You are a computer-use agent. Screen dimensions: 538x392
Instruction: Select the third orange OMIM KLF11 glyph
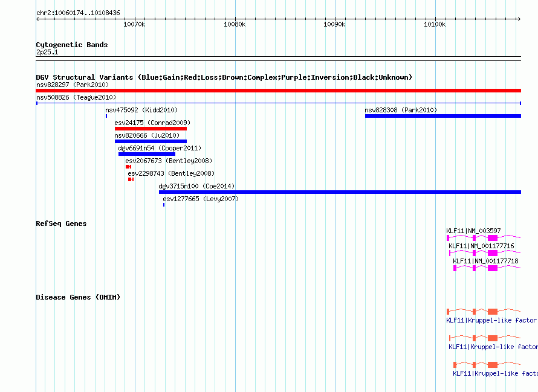coord(487,365)
